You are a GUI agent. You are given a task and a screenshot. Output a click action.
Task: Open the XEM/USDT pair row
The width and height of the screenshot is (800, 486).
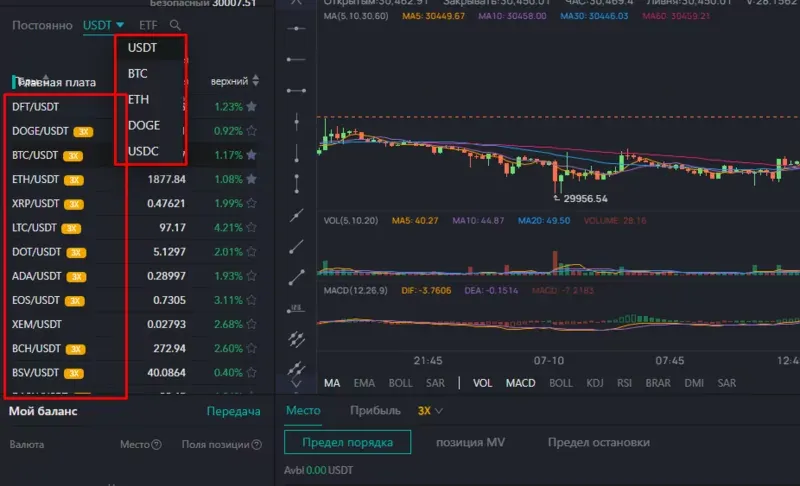click(x=134, y=324)
